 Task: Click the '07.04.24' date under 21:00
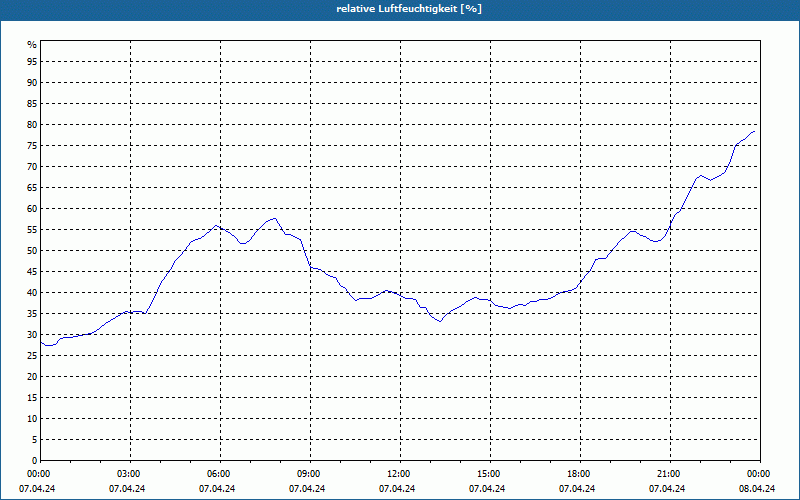667,489
